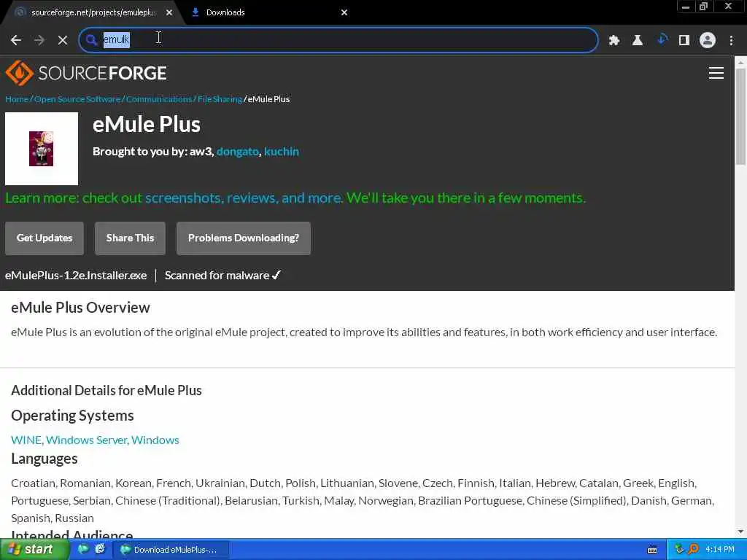The height and width of the screenshot is (560, 747).
Task: Click the Get Updates button
Action: tap(44, 238)
